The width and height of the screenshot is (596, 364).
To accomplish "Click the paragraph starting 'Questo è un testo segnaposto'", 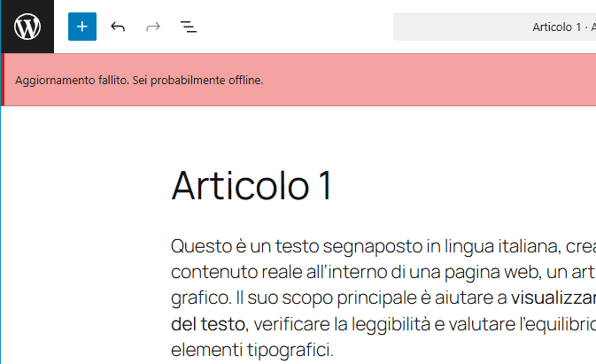I will coord(383,298).
